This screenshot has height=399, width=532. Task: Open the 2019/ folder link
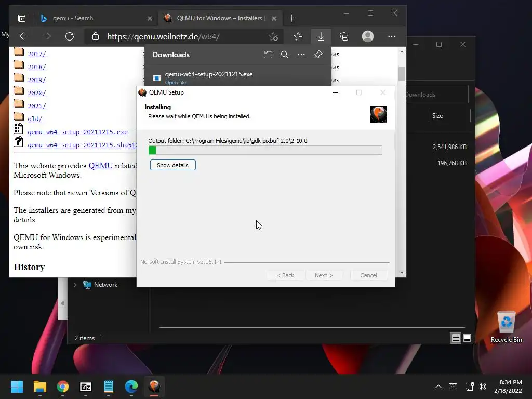37,79
